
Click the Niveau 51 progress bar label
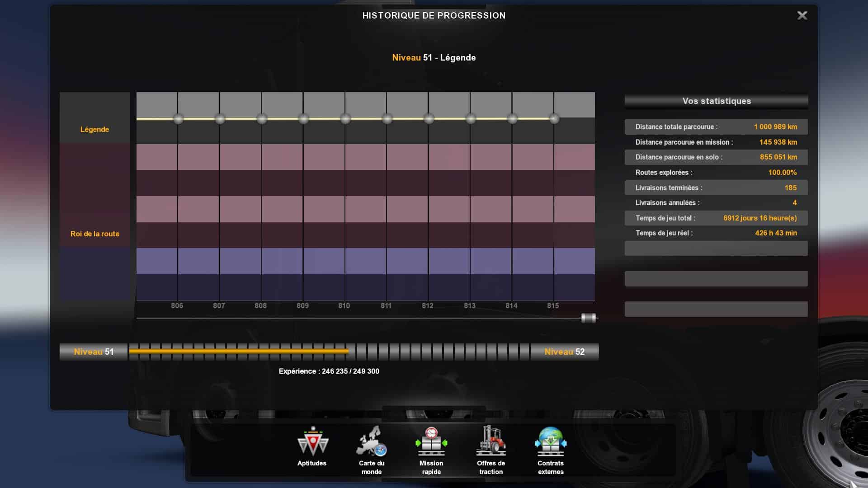94,352
